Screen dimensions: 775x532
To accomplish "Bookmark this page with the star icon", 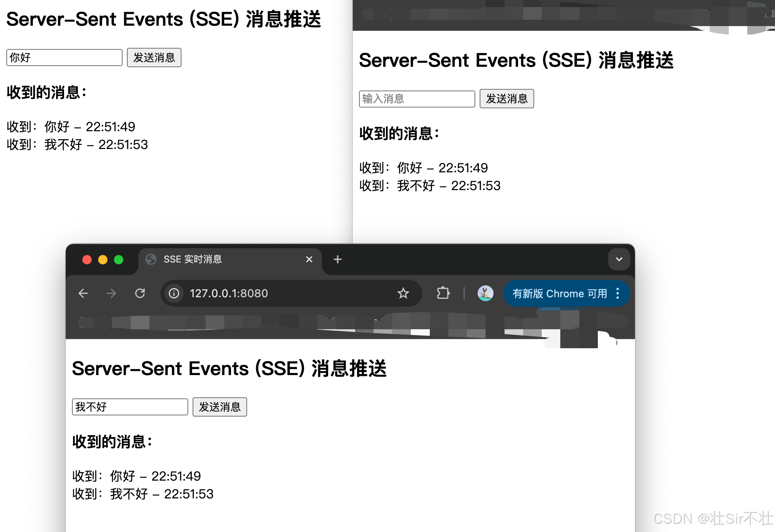I will (403, 293).
